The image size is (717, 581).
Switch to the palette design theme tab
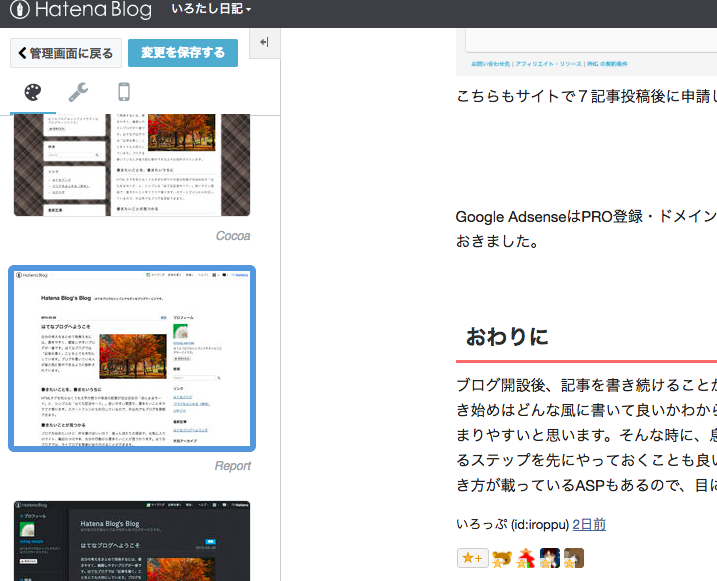(x=32, y=92)
